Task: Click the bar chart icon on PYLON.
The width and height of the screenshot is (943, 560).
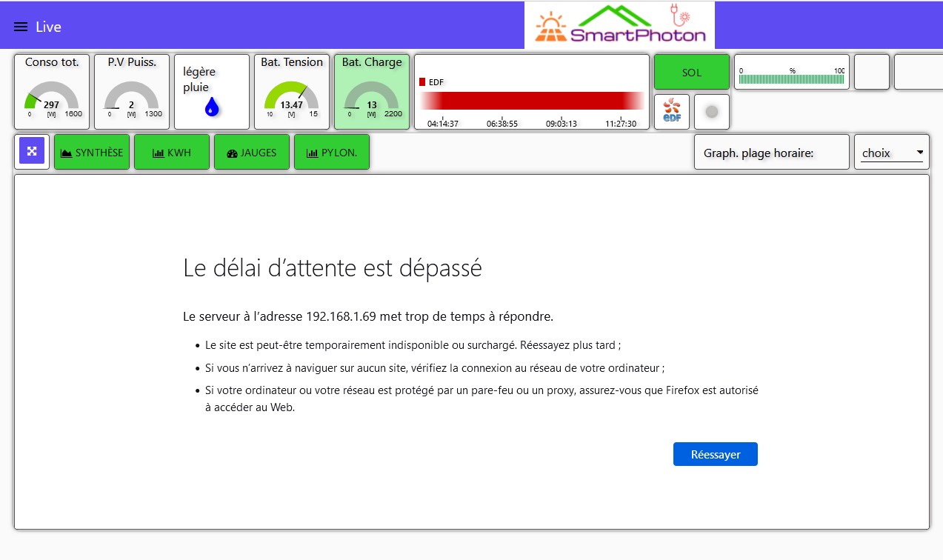Action: [312, 153]
